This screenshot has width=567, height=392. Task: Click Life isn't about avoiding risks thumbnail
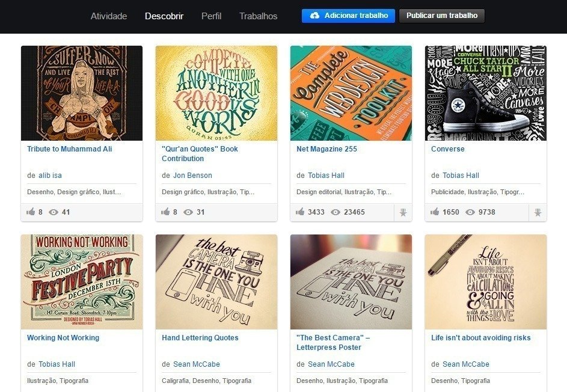coord(486,282)
